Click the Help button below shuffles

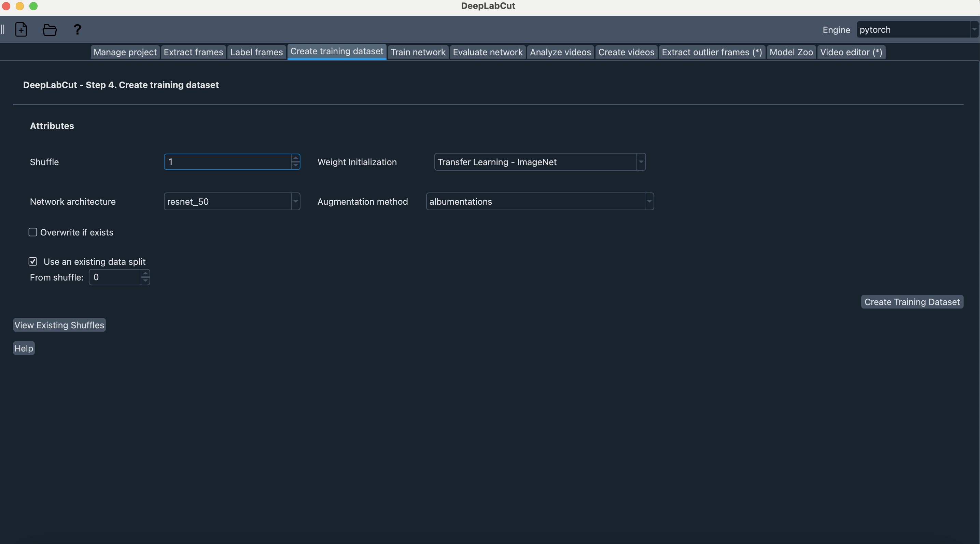[24, 348]
